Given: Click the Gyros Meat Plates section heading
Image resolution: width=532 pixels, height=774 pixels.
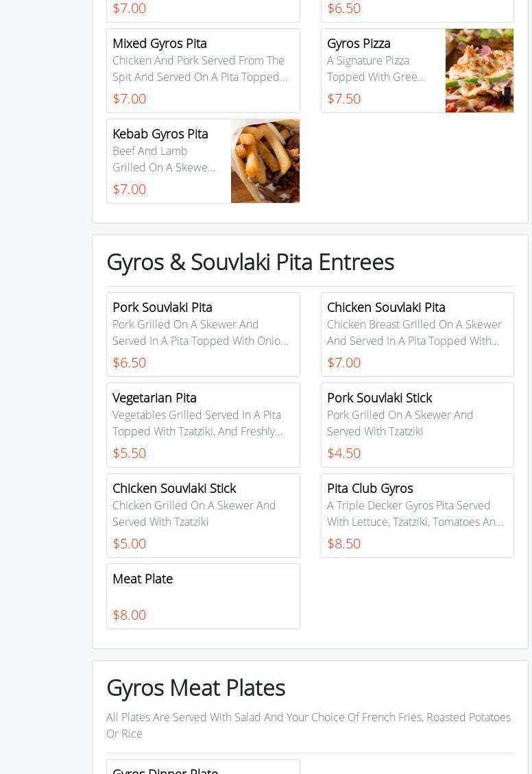Looking at the screenshot, I should pos(196,688).
